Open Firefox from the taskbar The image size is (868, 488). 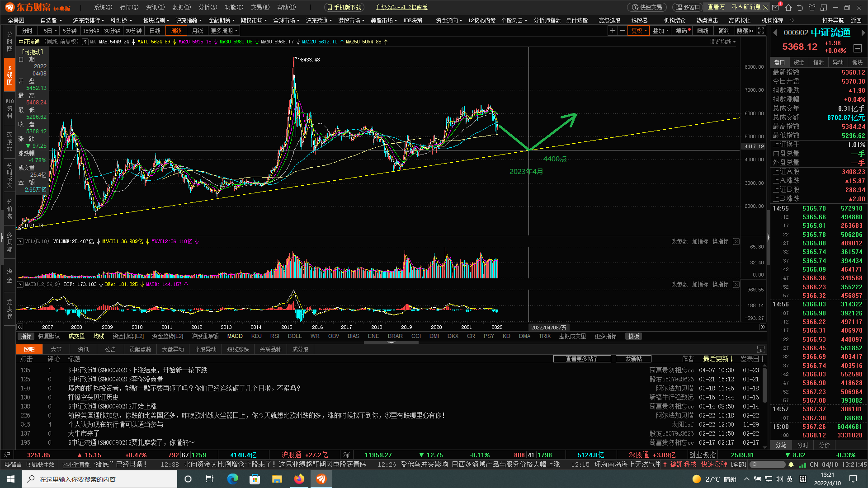(x=299, y=479)
